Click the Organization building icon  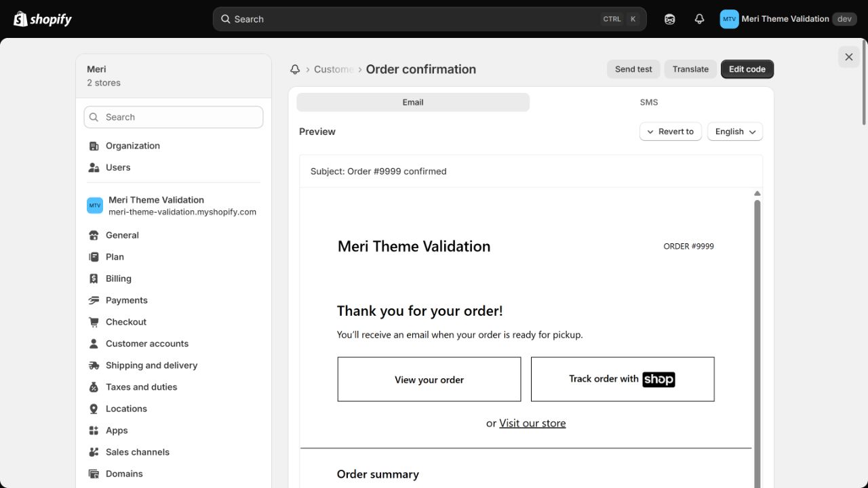point(94,146)
